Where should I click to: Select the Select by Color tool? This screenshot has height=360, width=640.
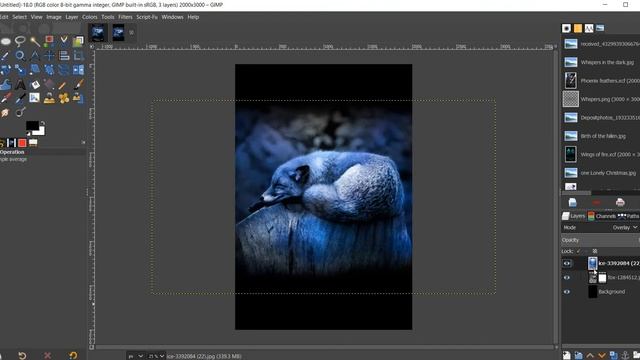(x=49, y=41)
